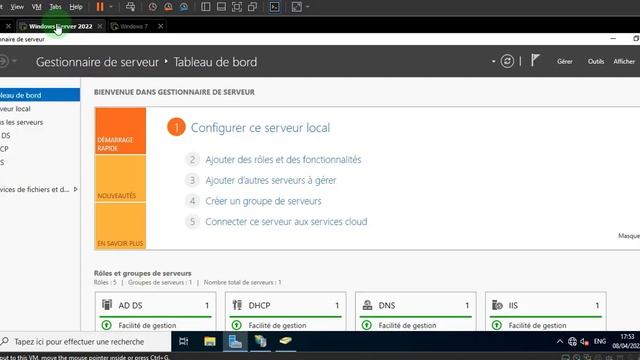
Task: Open the Tabs menu
Action: pos(55,7)
